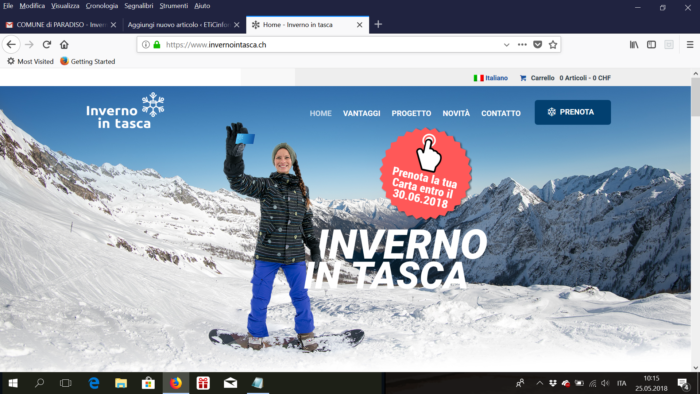Toggle the sidebar view icon
700x394 pixels.
point(651,45)
